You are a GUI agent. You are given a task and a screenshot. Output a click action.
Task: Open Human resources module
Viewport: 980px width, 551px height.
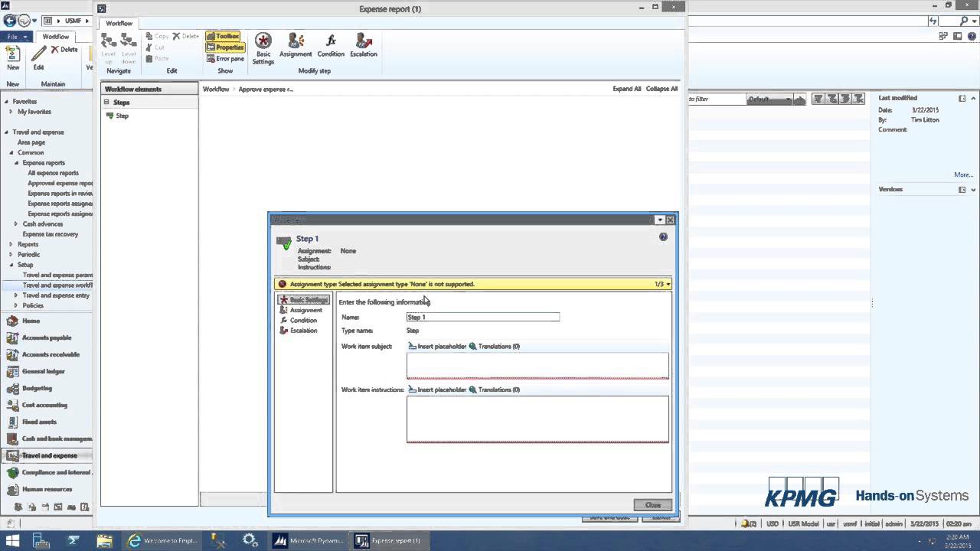coord(47,489)
